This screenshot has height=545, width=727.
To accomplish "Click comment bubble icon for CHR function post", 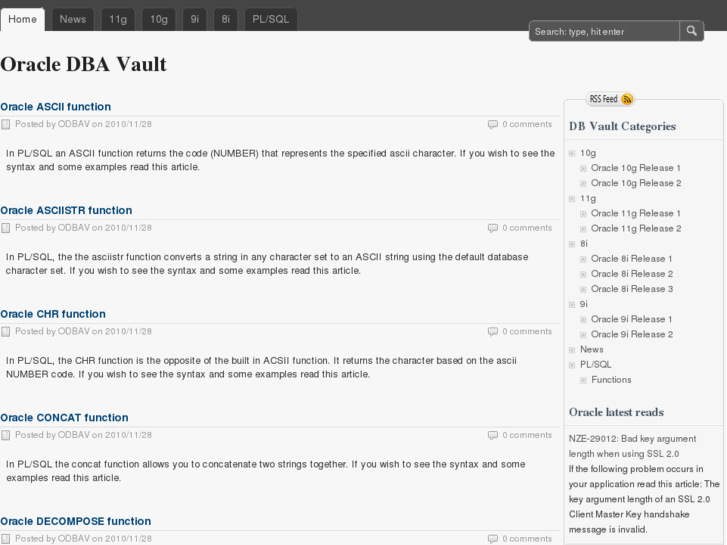I will 492,331.
